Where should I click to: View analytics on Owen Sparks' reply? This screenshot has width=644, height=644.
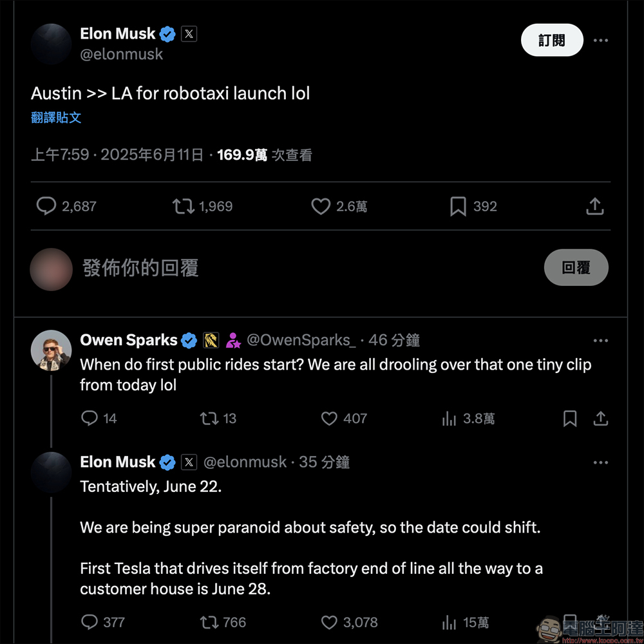point(449,419)
